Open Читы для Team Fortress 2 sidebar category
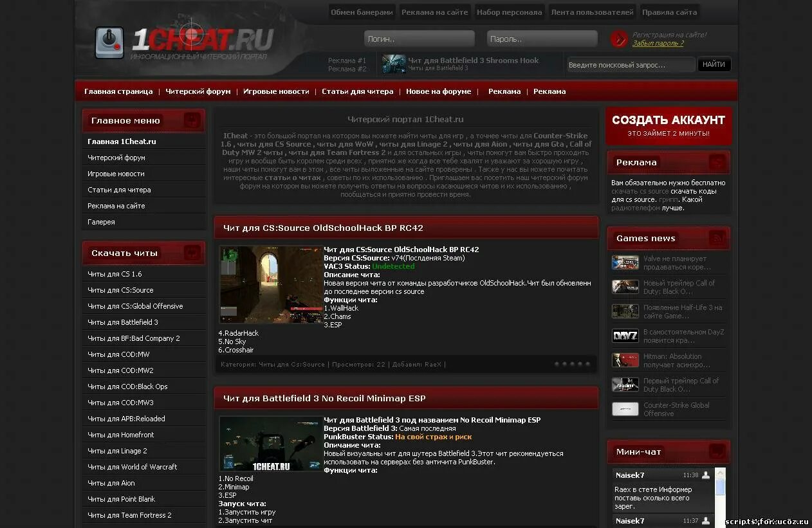This screenshot has width=812, height=528. 129,515
